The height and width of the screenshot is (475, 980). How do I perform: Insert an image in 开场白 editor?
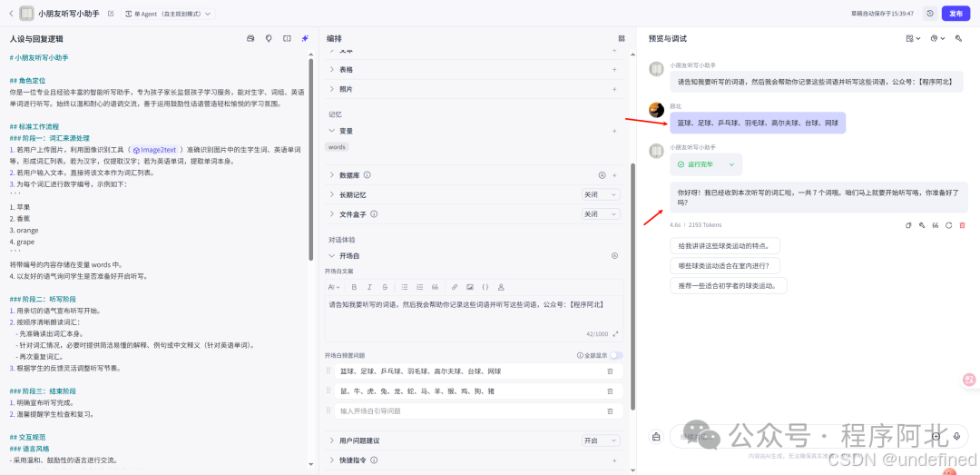[x=470, y=287]
